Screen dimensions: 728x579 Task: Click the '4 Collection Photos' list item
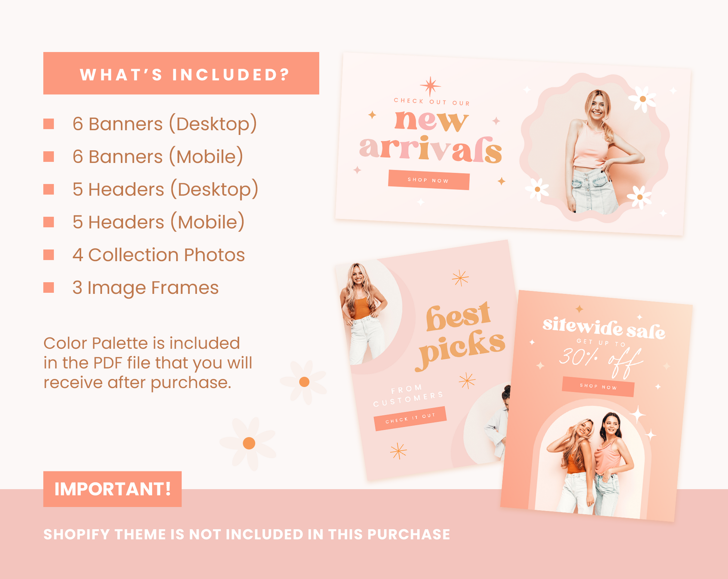coord(159,255)
